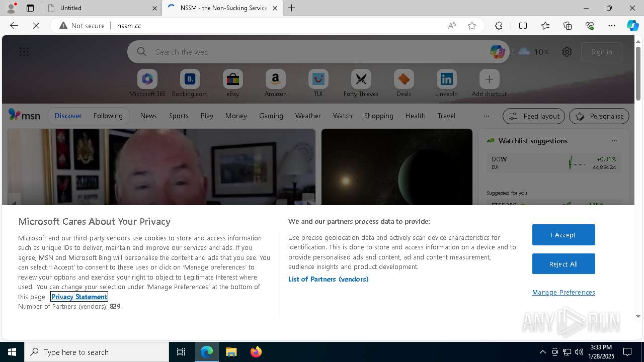
Task: Open the Windows Start menu
Action: (12, 352)
